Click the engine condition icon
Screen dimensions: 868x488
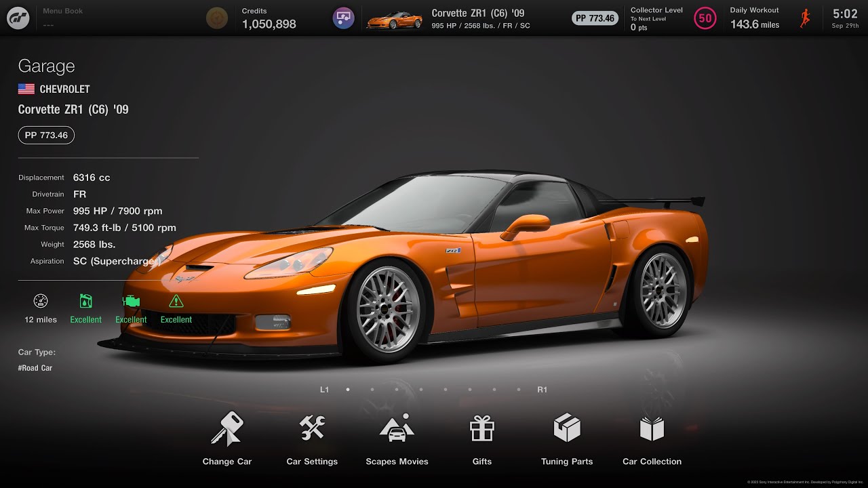pos(131,301)
